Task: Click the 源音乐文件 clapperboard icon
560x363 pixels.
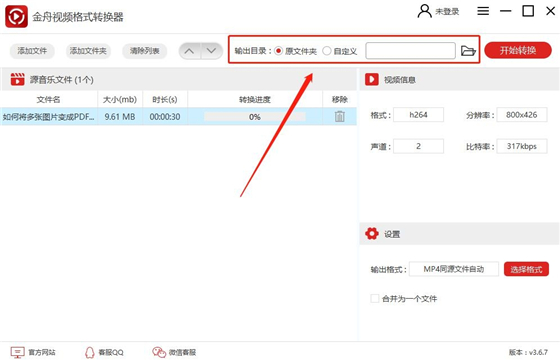Action: (17, 79)
